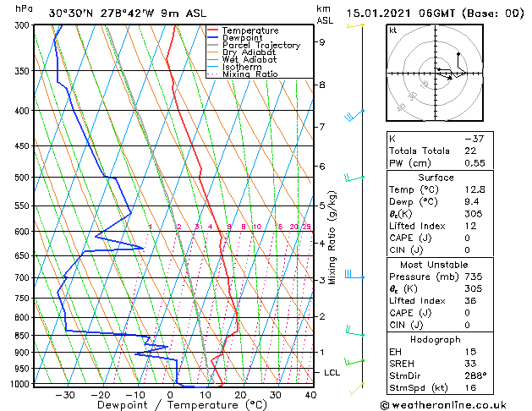This screenshot has height=411, width=532.
Task: Click the 9 km altitude label
Action: click(322, 42)
